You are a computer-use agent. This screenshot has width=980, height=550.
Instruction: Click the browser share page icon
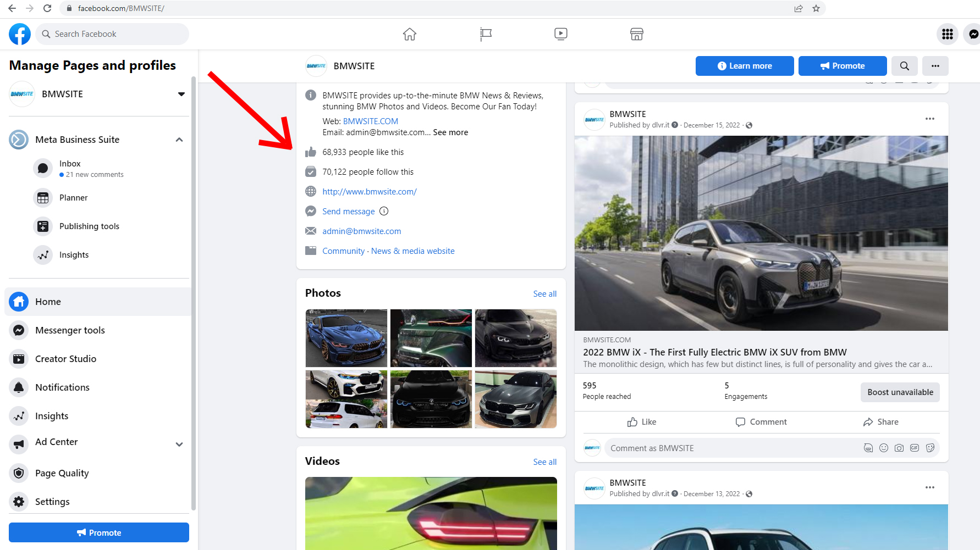point(799,8)
